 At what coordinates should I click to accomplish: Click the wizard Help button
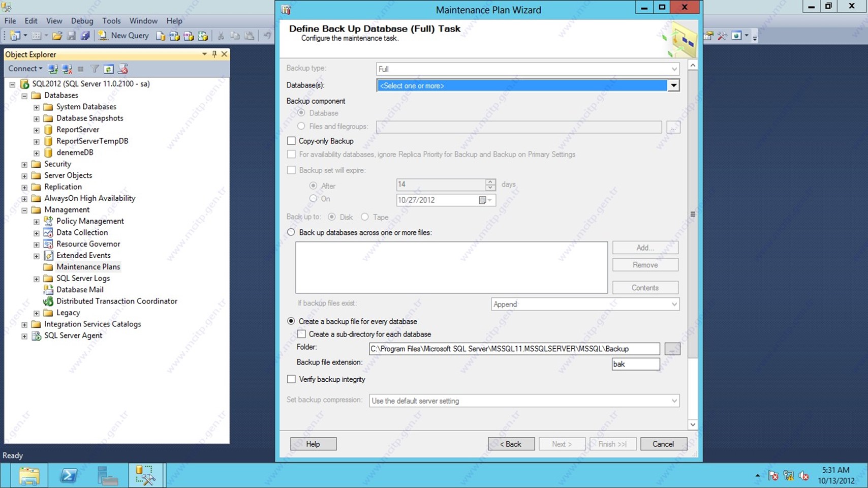[313, 444]
